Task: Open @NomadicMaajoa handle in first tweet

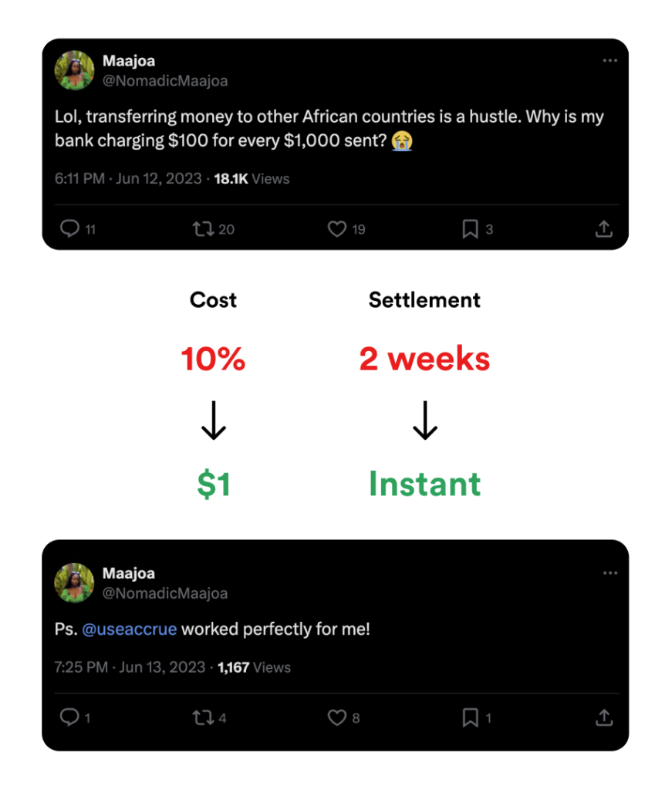Action: click(165, 80)
